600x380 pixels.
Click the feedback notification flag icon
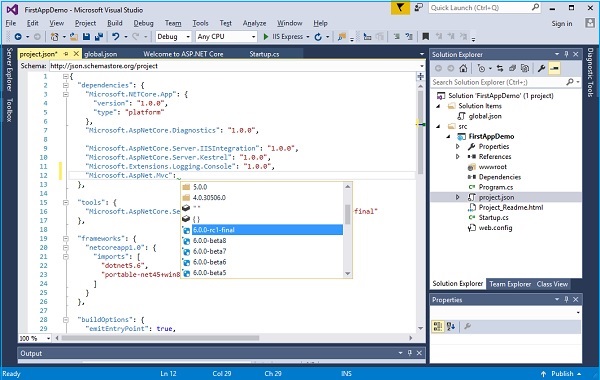tap(400, 8)
